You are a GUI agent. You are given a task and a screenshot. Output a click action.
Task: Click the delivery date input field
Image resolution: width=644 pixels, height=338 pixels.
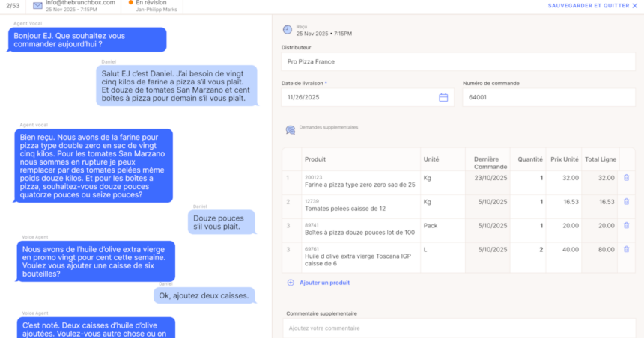[359, 97]
